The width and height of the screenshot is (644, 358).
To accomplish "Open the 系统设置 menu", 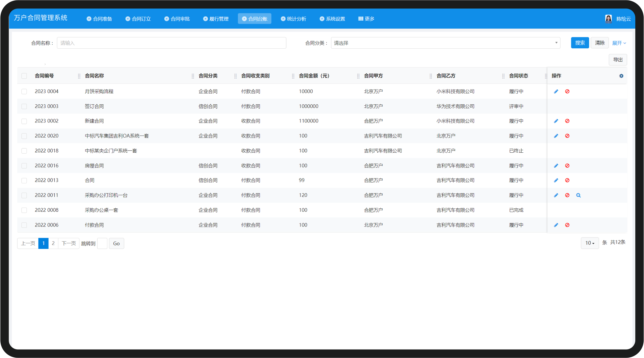I will click(x=332, y=19).
